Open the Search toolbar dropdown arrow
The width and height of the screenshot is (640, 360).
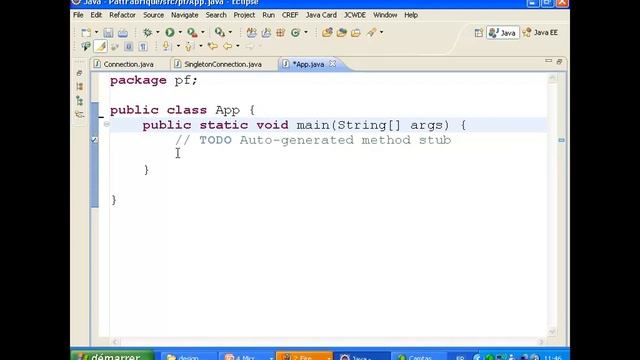[230, 32]
